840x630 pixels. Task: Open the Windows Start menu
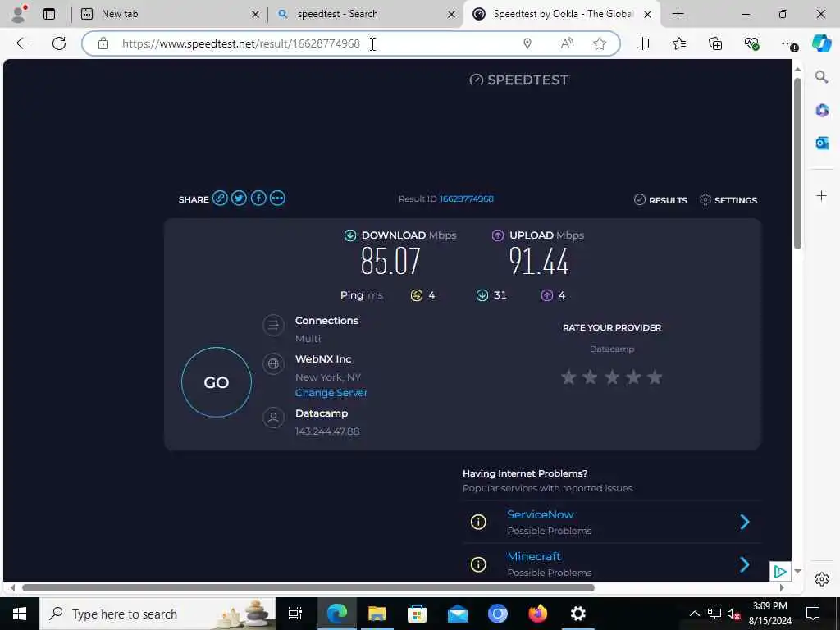coord(20,614)
